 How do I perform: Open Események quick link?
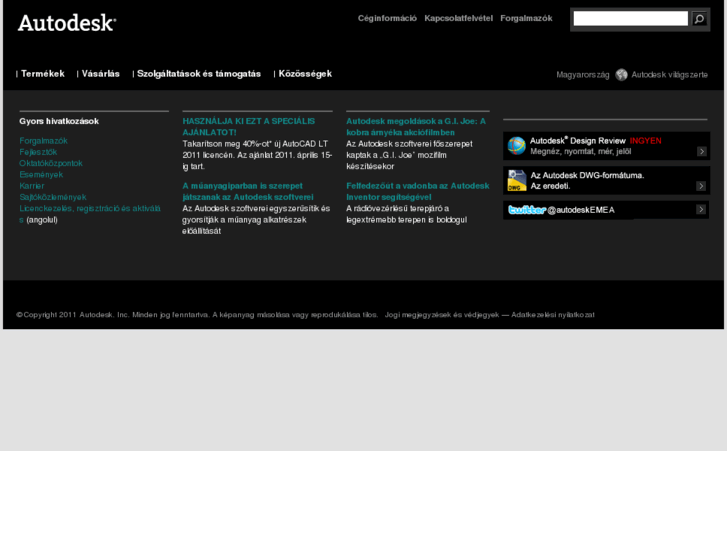tap(41, 175)
